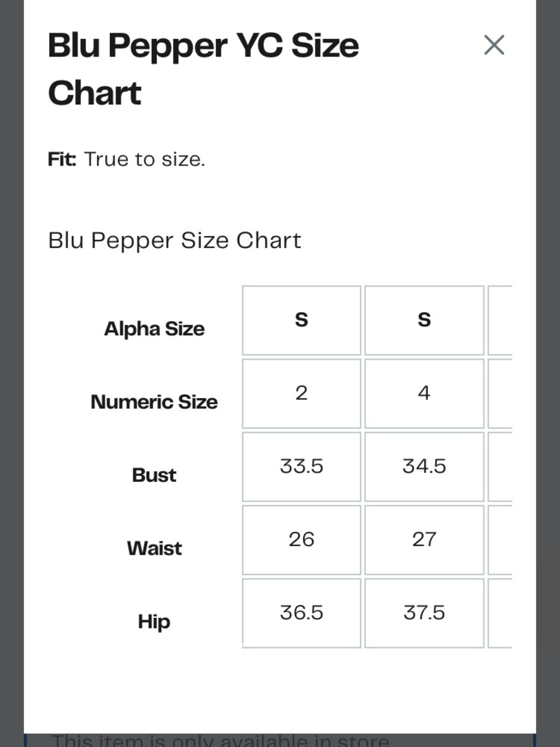Select the 34.5 bust measurement cell
The width and height of the screenshot is (560, 747).
(424, 467)
